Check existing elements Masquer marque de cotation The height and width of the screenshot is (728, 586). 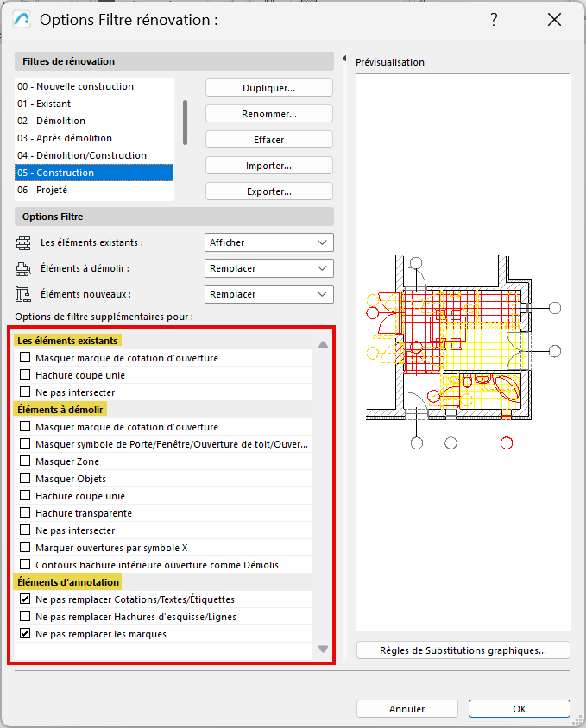pyautogui.click(x=25, y=357)
